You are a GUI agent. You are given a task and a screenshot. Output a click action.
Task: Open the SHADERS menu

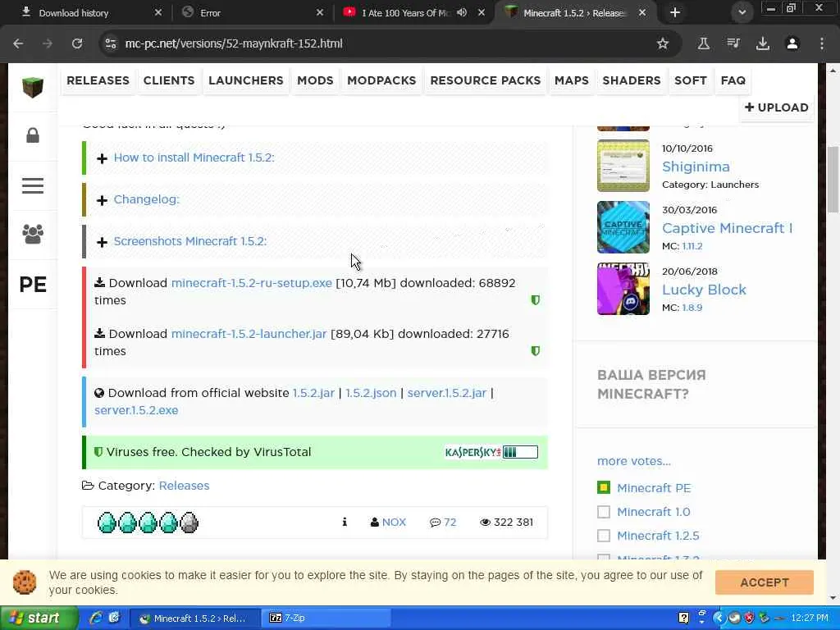coord(632,80)
